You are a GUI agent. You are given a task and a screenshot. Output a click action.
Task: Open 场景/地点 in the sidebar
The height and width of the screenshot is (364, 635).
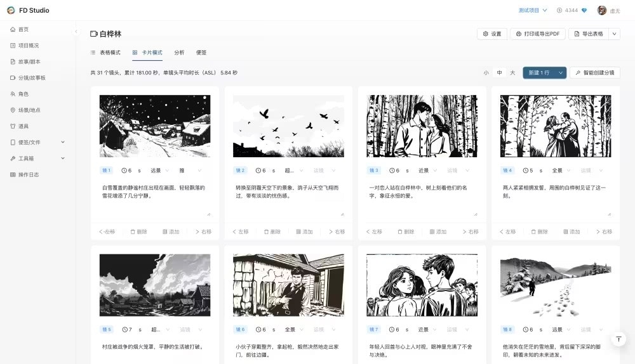click(x=25, y=110)
